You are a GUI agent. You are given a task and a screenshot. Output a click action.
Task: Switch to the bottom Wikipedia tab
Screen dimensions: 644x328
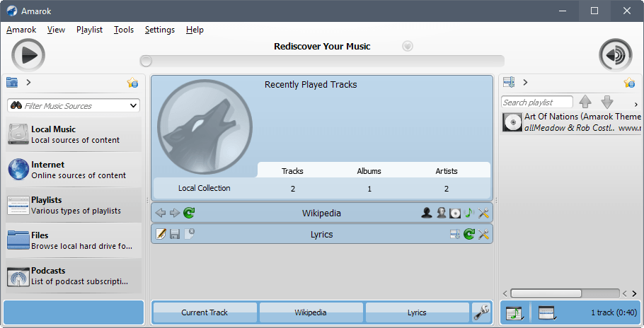tap(311, 312)
